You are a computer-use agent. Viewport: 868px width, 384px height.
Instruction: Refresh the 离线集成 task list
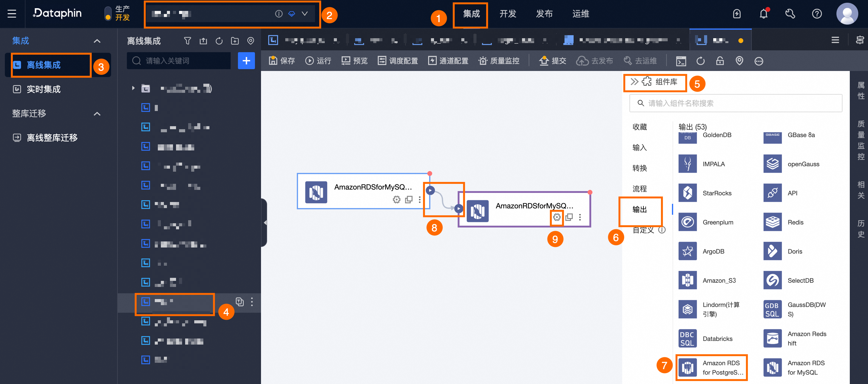point(219,41)
